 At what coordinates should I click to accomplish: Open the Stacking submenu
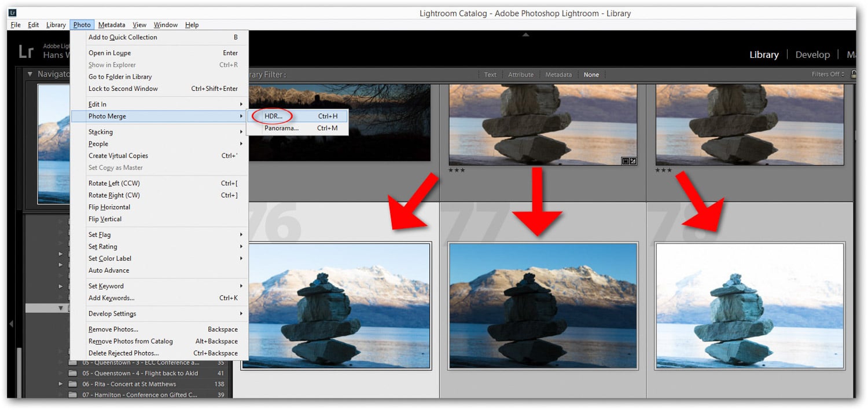[159, 132]
